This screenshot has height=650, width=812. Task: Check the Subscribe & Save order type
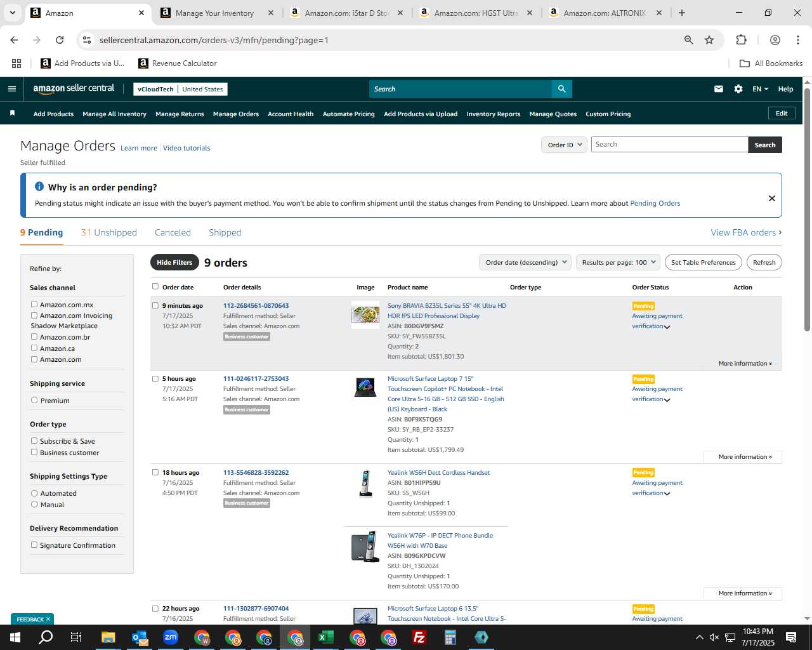pyautogui.click(x=34, y=441)
